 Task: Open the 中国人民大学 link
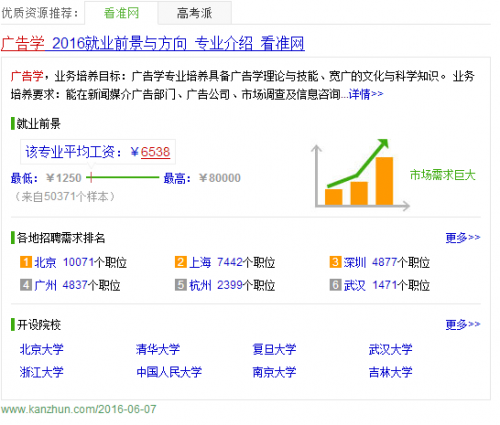(169, 372)
